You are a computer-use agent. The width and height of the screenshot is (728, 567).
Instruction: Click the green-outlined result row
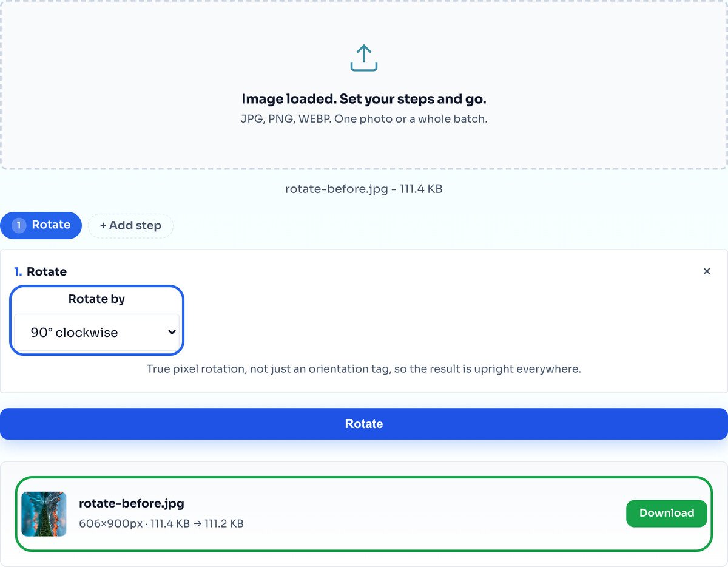pos(364,514)
